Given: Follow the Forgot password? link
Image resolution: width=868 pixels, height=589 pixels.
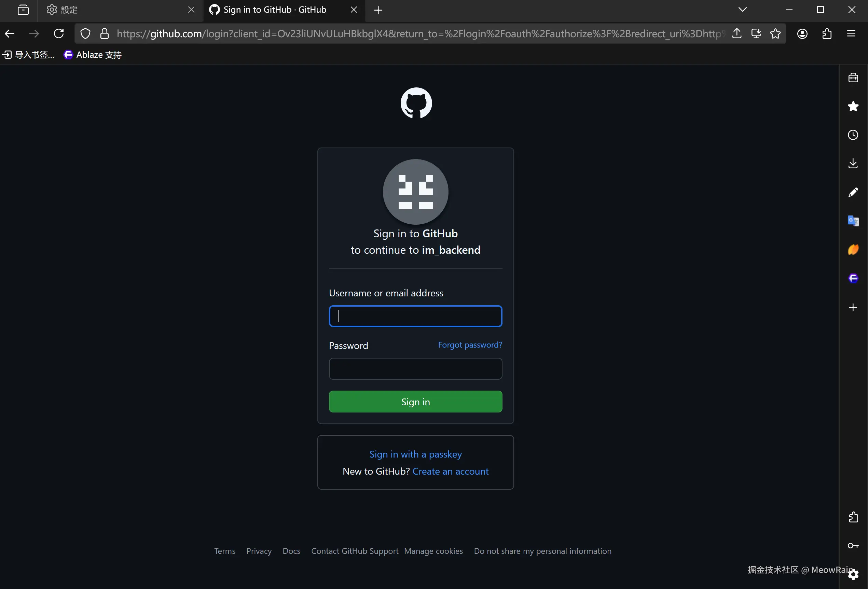Looking at the screenshot, I should [470, 345].
